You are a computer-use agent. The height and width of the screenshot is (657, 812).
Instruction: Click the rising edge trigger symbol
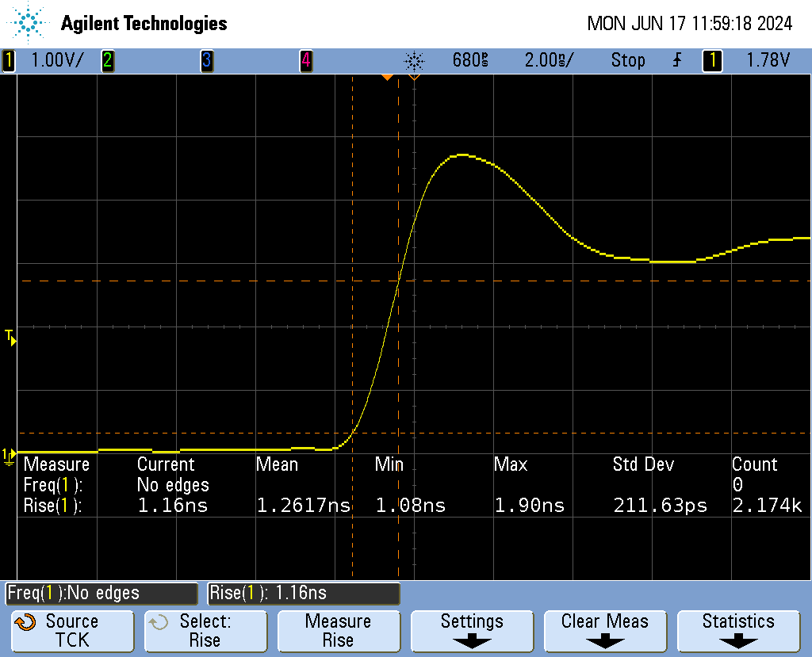(x=676, y=60)
